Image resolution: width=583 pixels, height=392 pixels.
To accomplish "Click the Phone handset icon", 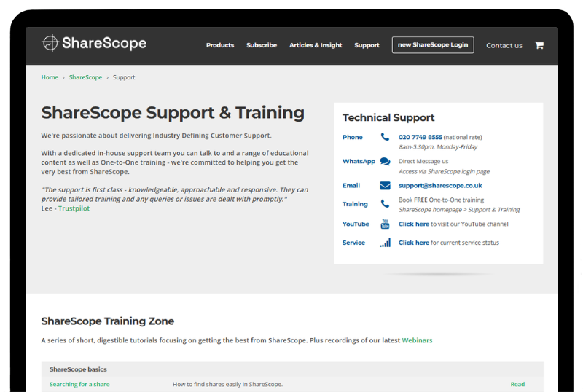I will (385, 137).
